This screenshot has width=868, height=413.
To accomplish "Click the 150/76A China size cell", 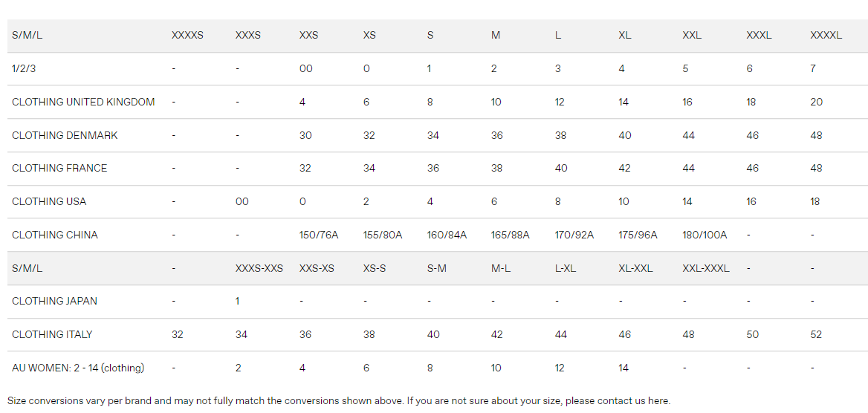I will click(x=319, y=235).
